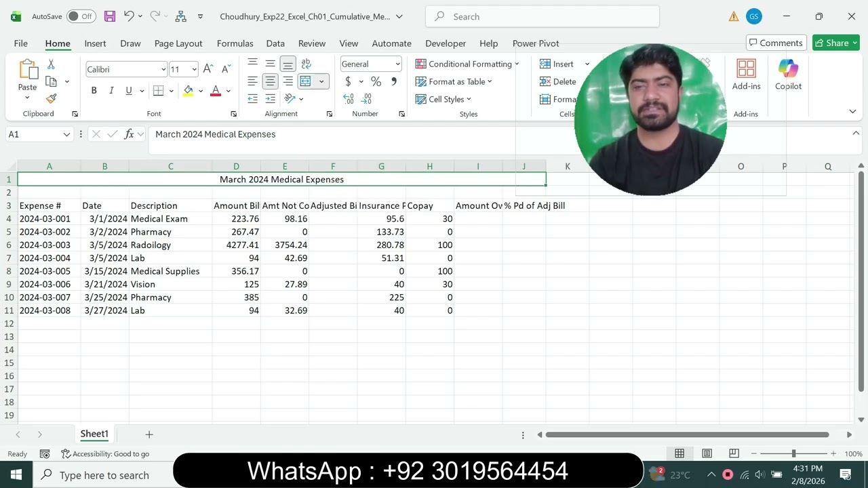
Task: Apply fill color bucket icon
Action: point(188,91)
